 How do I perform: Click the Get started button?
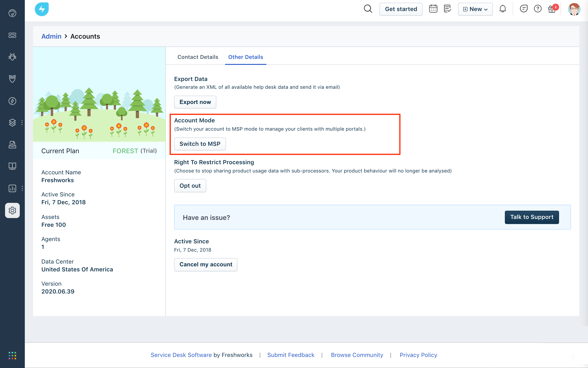point(401,9)
